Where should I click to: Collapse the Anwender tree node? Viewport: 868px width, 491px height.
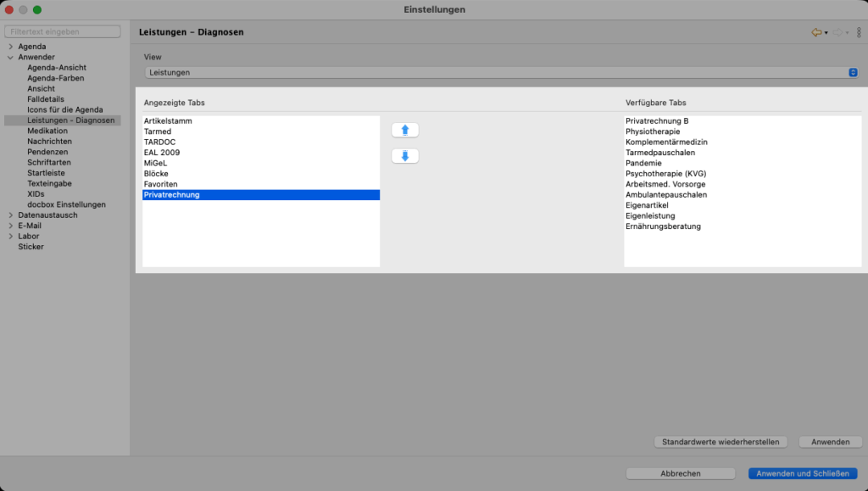[x=10, y=57]
